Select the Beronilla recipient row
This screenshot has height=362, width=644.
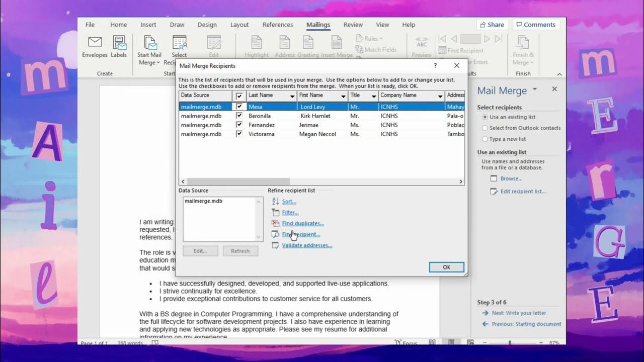pyautogui.click(x=321, y=116)
